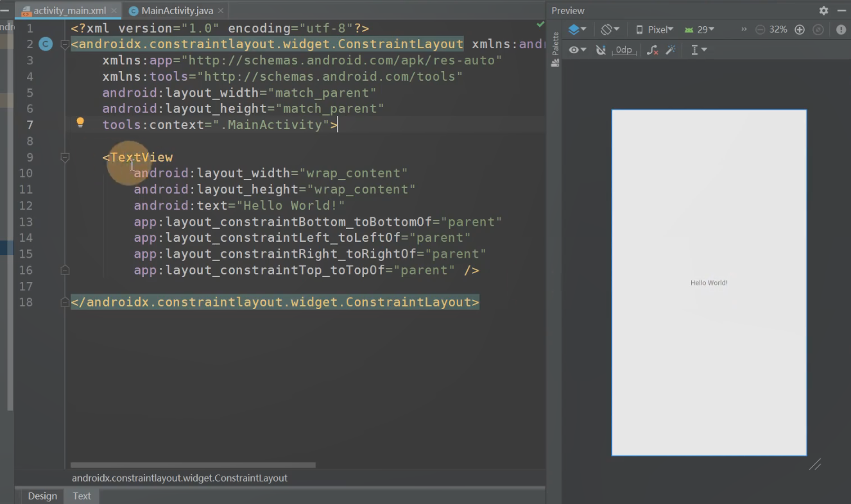Click the TextView tag name
Screen dimensions: 851x504
click(x=141, y=157)
